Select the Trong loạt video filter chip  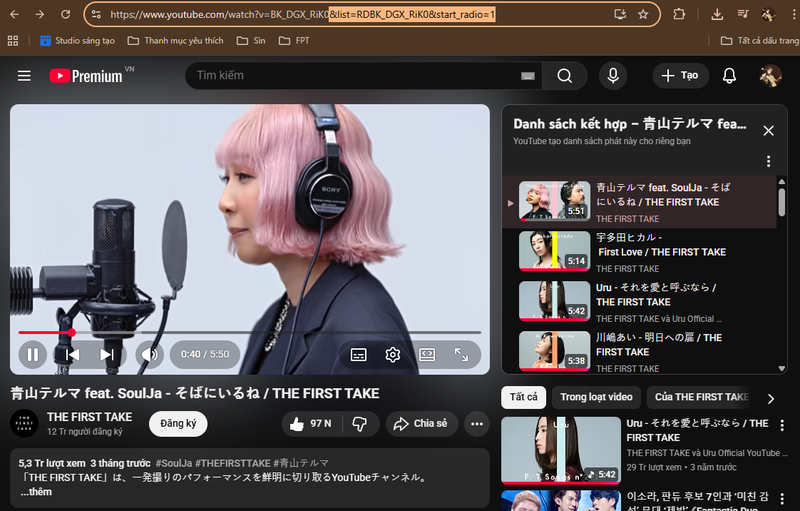coord(596,397)
